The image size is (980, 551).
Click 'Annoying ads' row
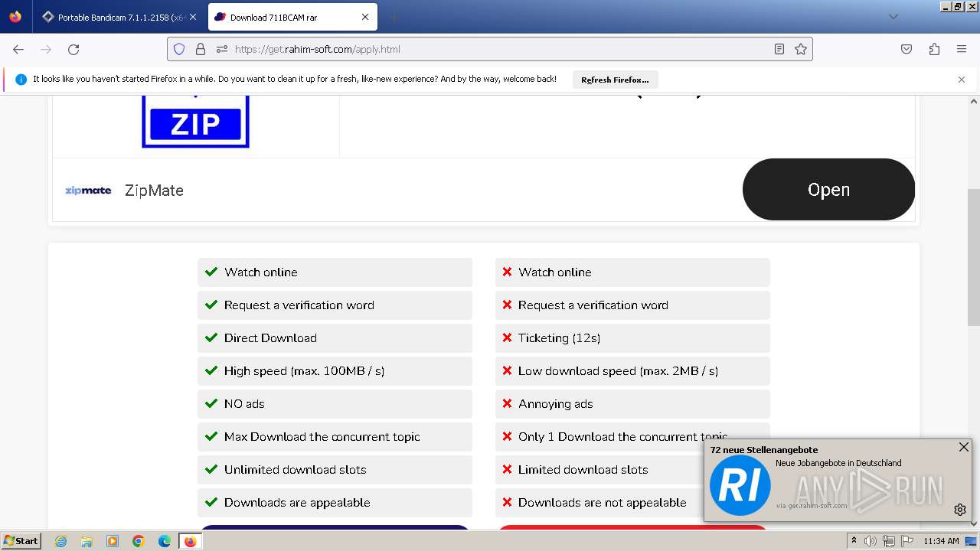(x=632, y=404)
